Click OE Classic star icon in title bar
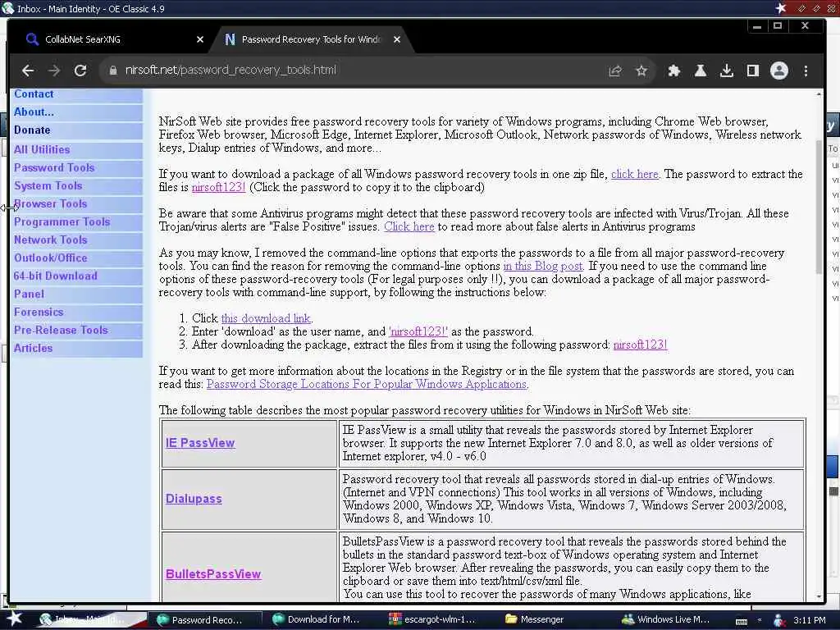Viewport: 840px width, 630px height. coord(781,8)
